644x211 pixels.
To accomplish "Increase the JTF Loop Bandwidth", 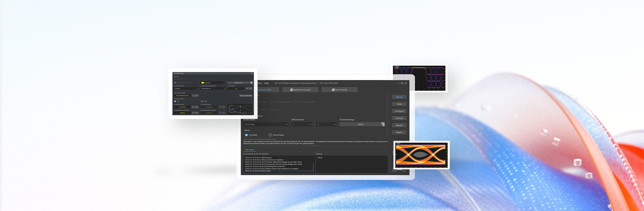I will point(197,107).
